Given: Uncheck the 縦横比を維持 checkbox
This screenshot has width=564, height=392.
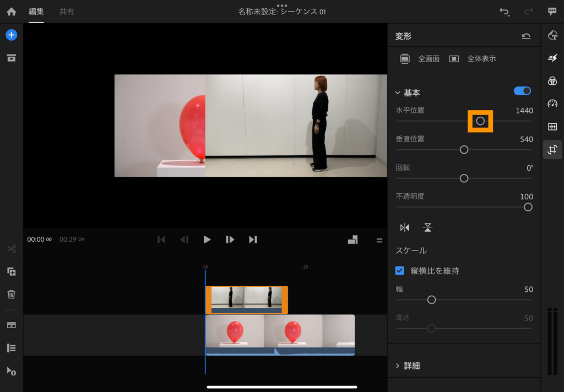Looking at the screenshot, I should (400, 271).
